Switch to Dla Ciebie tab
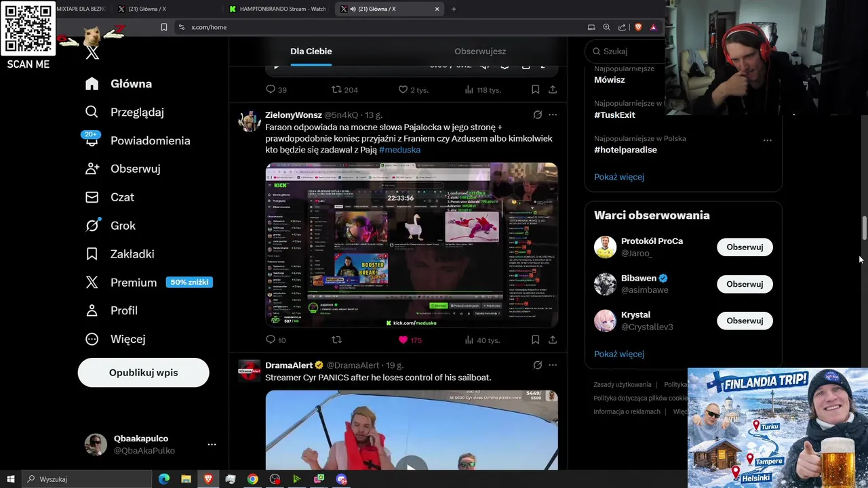868x488 pixels. [x=311, y=52]
